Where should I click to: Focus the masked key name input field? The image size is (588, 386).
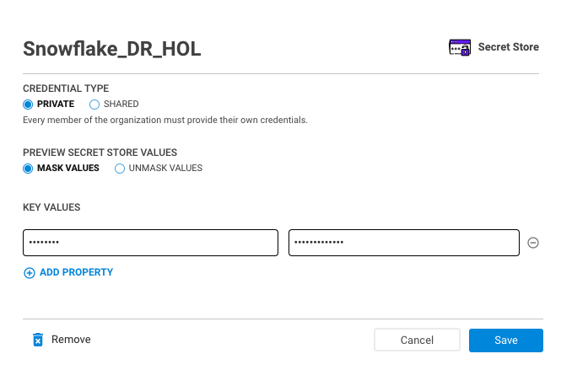point(150,243)
